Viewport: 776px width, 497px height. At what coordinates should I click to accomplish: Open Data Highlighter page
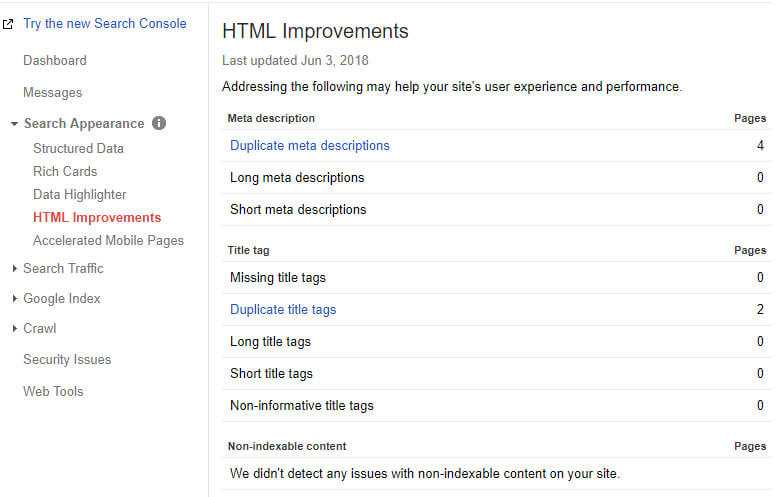coord(80,195)
